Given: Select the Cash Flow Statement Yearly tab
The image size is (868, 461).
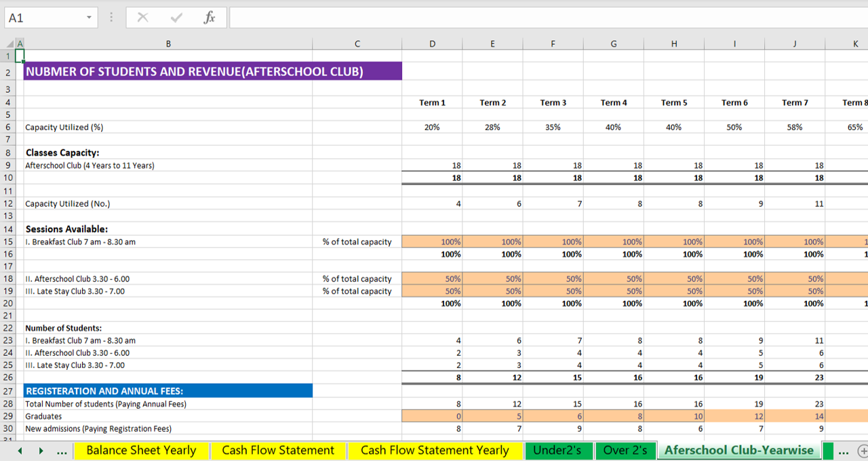Looking at the screenshot, I should 435,451.
